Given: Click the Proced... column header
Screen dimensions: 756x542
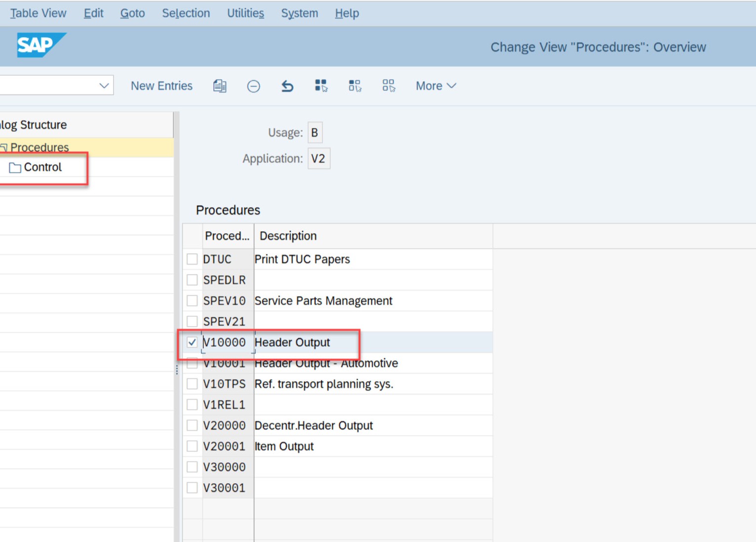Looking at the screenshot, I should click(x=228, y=236).
